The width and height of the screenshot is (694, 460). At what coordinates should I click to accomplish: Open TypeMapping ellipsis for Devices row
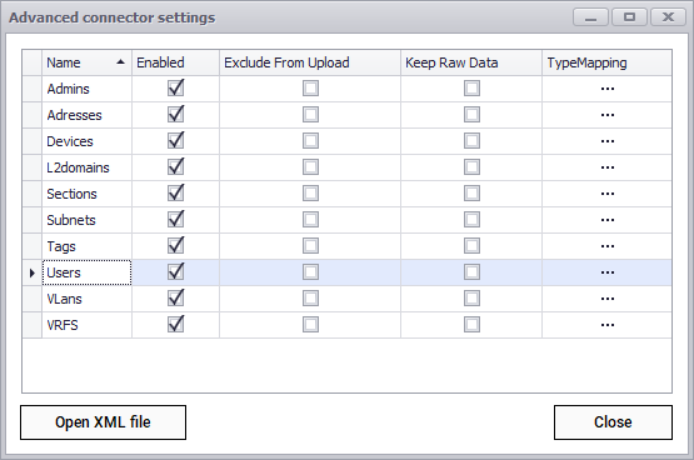pos(606,141)
